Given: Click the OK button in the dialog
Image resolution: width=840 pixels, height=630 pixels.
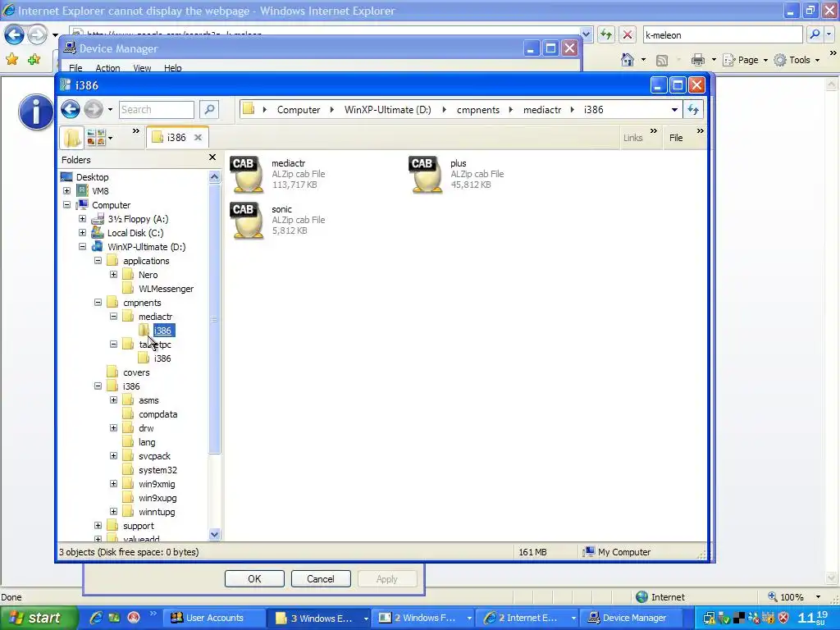Looking at the screenshot, I should click(x=254, y=578).
